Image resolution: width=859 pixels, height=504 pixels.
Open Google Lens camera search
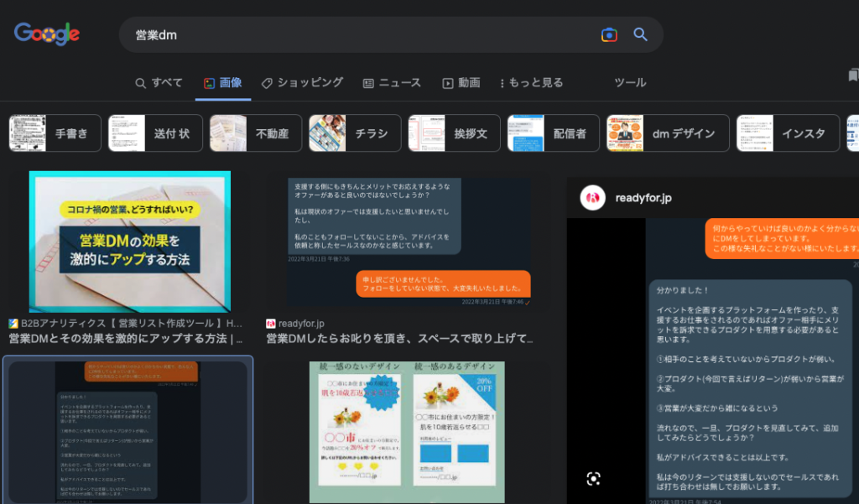(609, 34)
